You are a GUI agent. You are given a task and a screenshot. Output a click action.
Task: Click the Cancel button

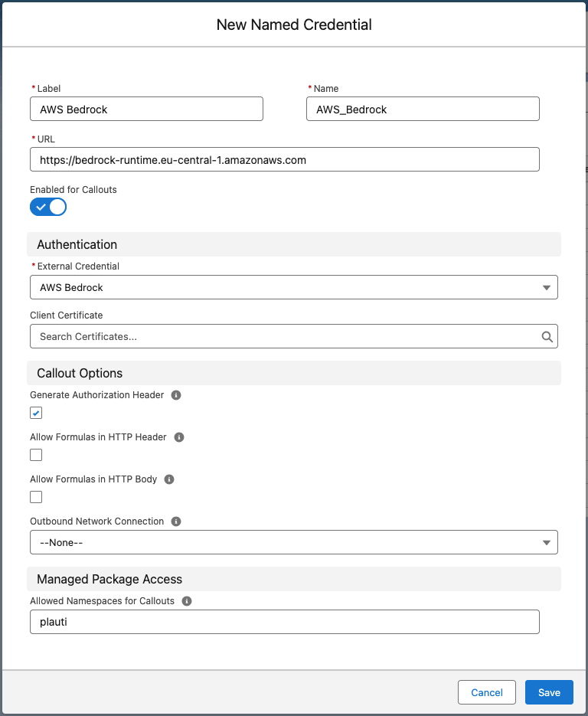(x=487, y=692)
